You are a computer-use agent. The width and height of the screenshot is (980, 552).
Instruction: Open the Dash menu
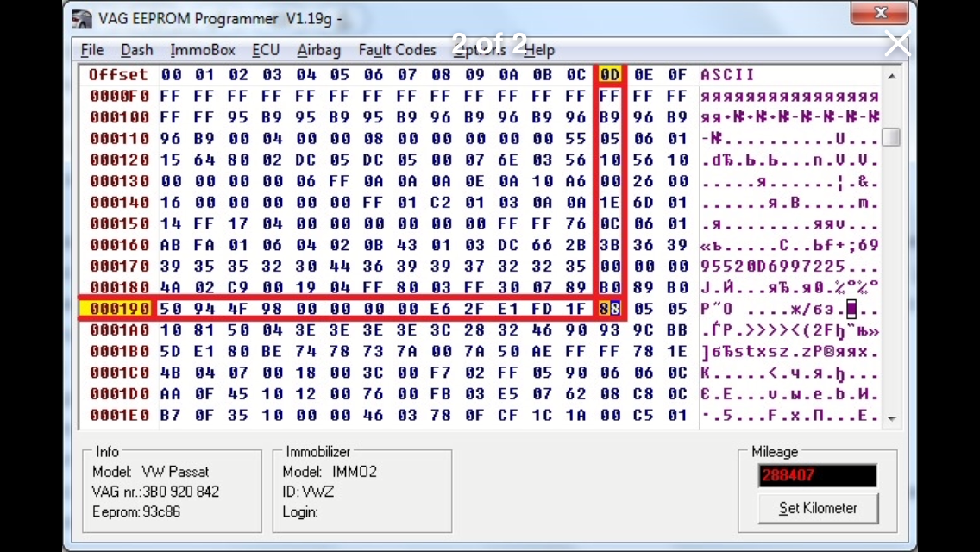(x=137, y=50)
